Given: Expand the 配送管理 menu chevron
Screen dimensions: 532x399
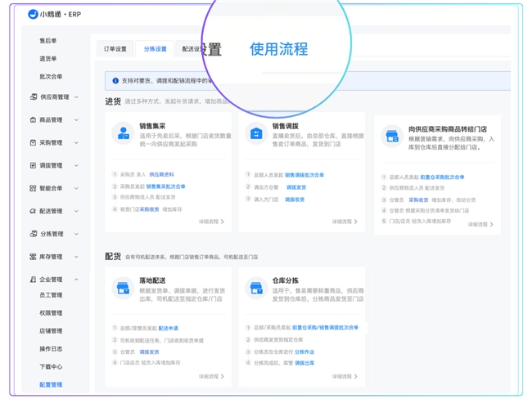Looking at the screenshot, I should point(77,211).
